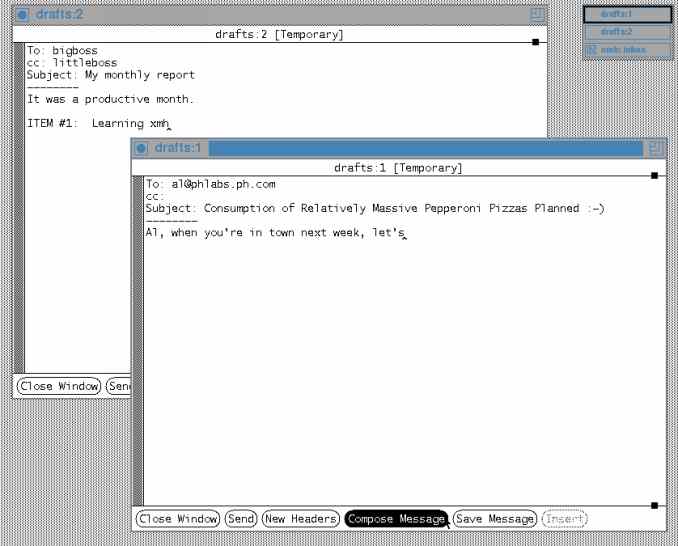Click the drafts:1 vertical scrollbar

click(138, 340)
